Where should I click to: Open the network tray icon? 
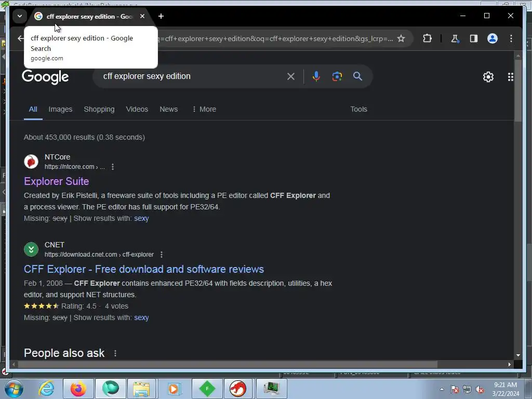click(467, 389)
